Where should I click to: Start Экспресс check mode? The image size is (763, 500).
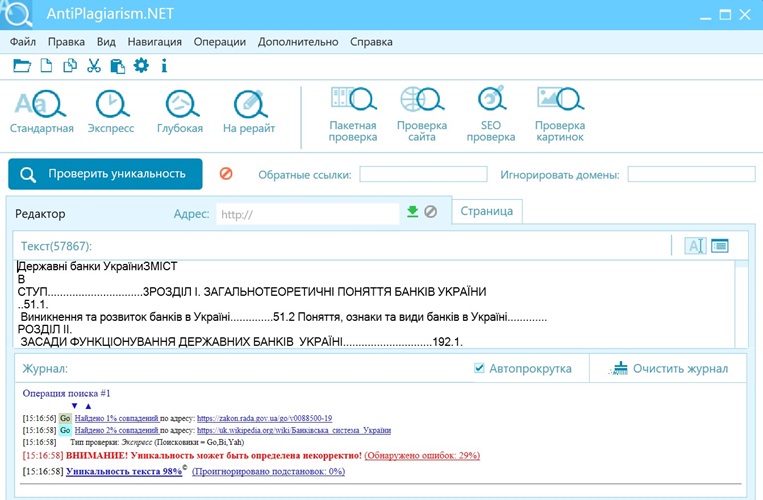111,112
